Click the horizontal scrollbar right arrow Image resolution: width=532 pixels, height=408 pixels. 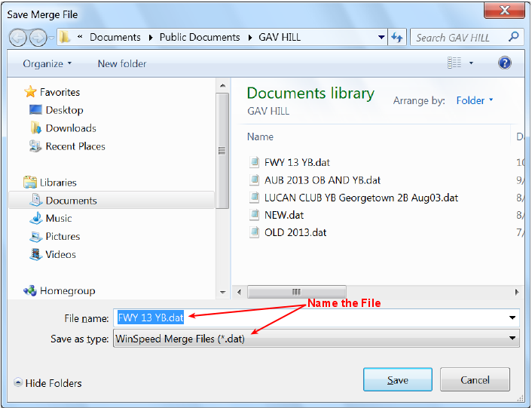[517, 292]
